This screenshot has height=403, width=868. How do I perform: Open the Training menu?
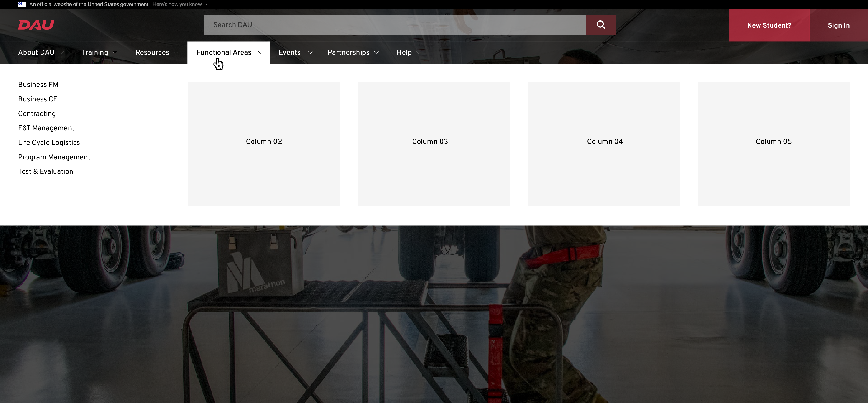pyautogui.click(x=99, y=53)
